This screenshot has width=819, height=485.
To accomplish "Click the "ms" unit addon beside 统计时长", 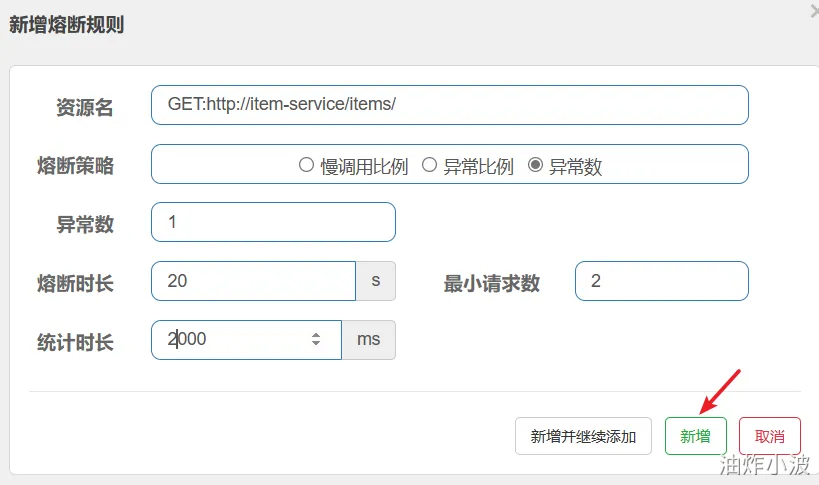I will tap(368, 339).
